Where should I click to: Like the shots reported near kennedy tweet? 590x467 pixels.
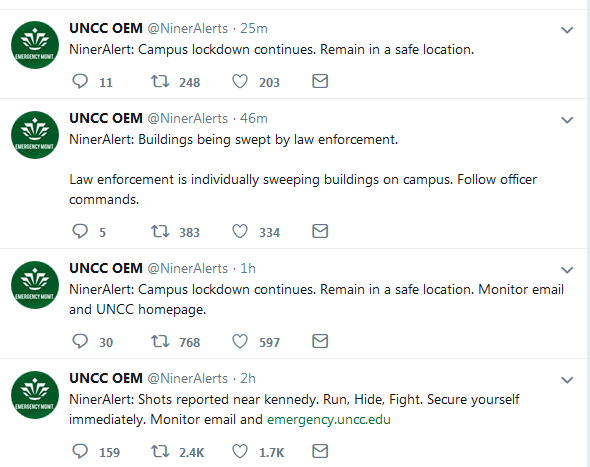pyautogui.click(x=240, y=451)
